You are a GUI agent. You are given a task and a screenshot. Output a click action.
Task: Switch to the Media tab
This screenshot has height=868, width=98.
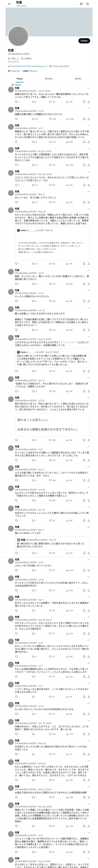(x=78, y=79)
